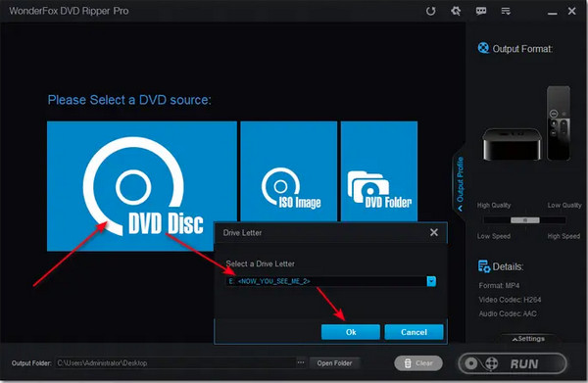Click the "High Quality" slider label
This screenshot has height=383, width=588.
pos(494,206)
